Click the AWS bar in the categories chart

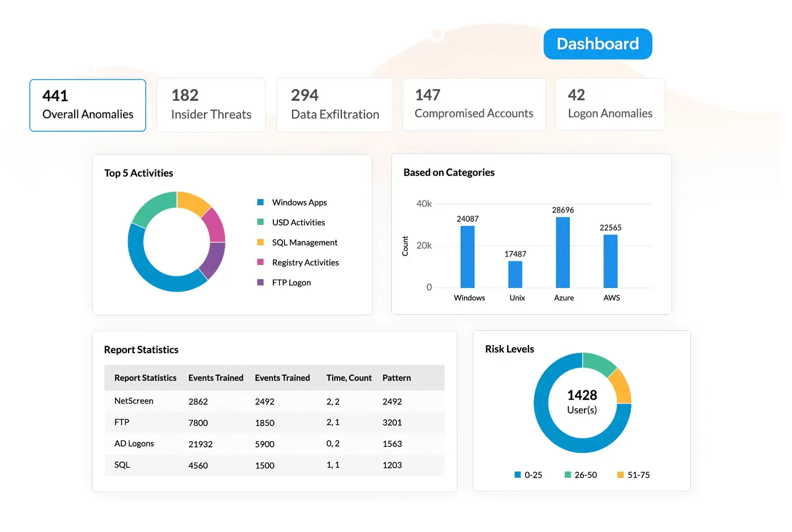pyautogui.click(x=611, y=261)
